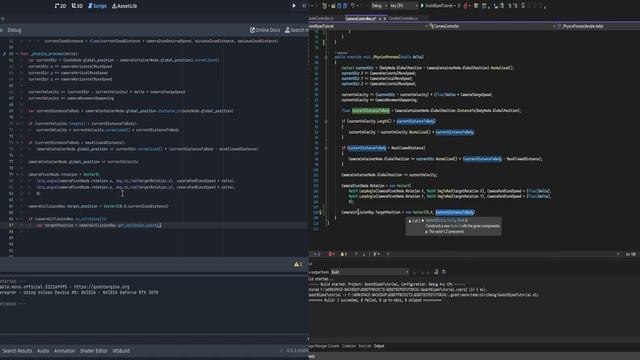Click the currentDistanceToBody variable declaration in C# code
The image size is (640, 360).
point(371,111)
